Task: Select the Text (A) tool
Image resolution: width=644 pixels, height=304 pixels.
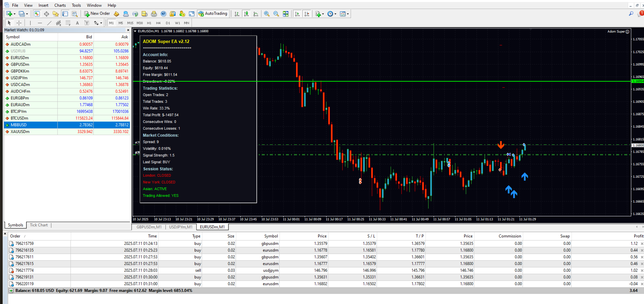Action: coord(78,23)
